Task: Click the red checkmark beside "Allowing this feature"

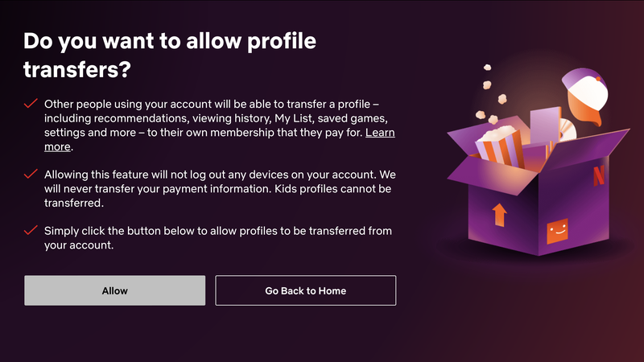Action: pyautogui.click(x=31, y=174)
